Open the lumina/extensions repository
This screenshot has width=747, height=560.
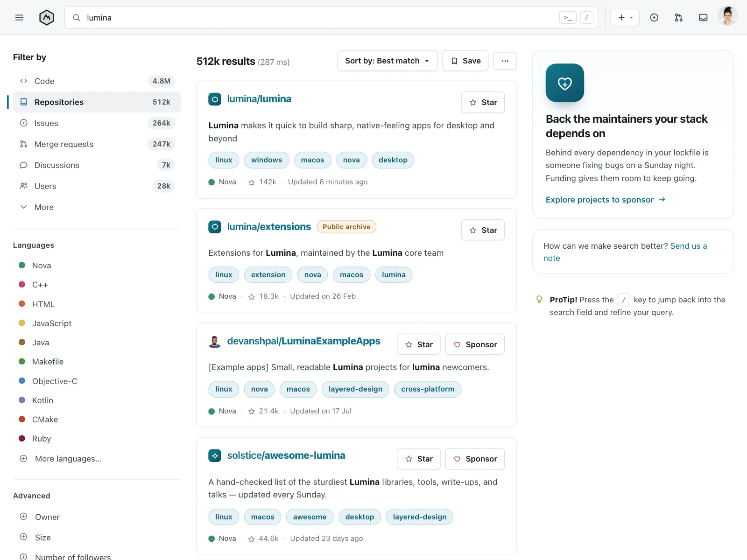269,227
